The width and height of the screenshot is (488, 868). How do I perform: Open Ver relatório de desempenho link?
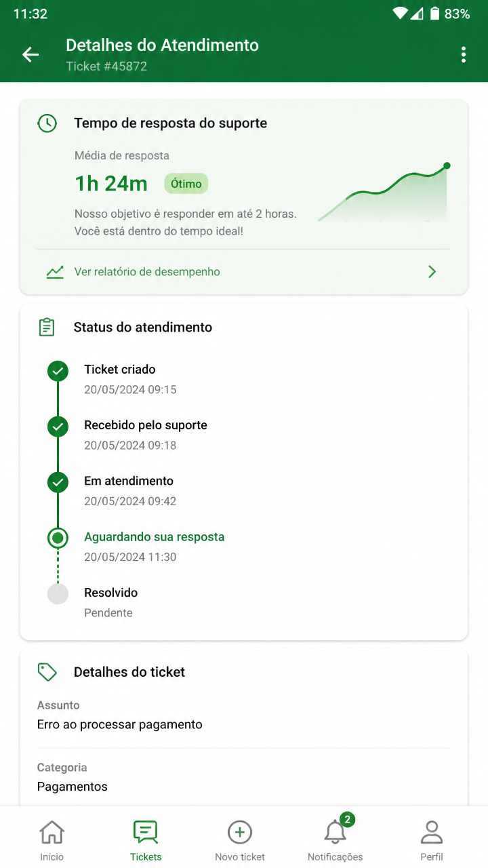point(147,272)
